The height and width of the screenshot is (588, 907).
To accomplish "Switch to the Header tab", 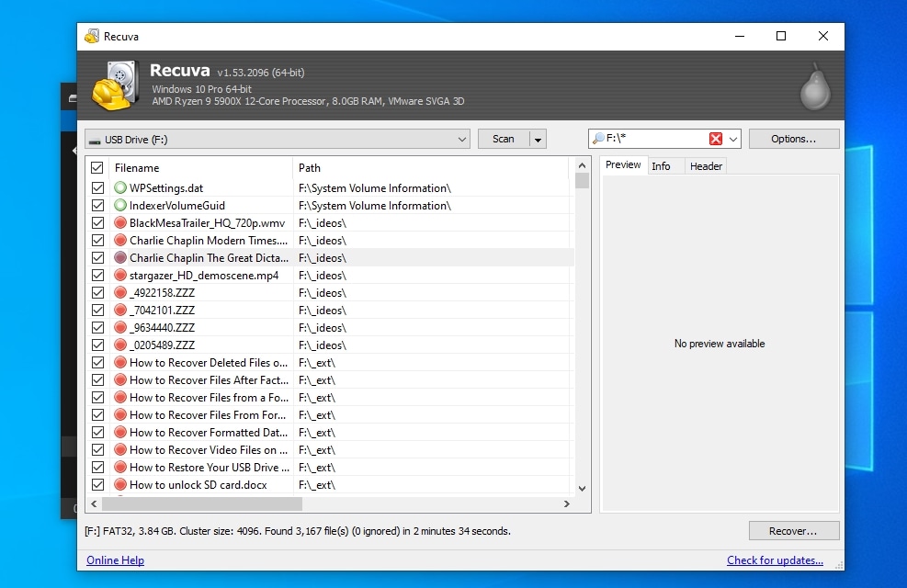I will pos(706,166).
